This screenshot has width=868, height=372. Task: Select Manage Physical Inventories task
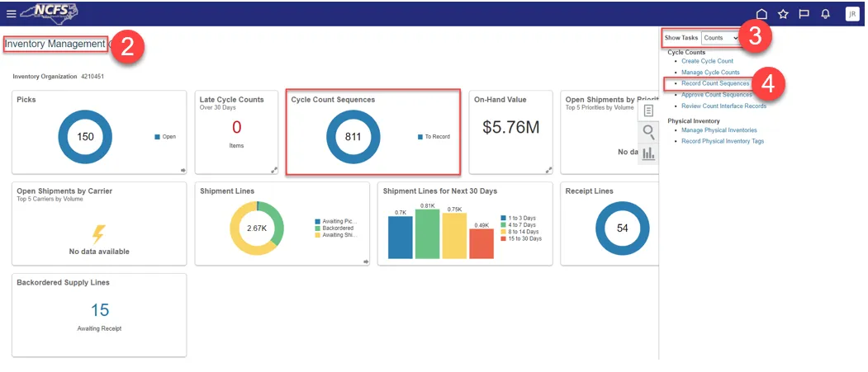(x=719, y=130)
